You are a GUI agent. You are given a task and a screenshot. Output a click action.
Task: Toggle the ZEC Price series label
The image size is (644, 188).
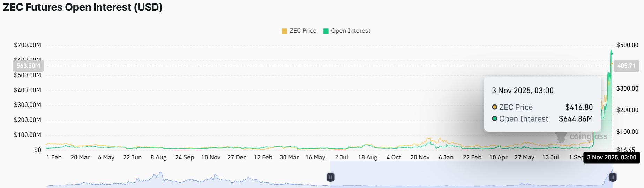click(x=303, y=31)
